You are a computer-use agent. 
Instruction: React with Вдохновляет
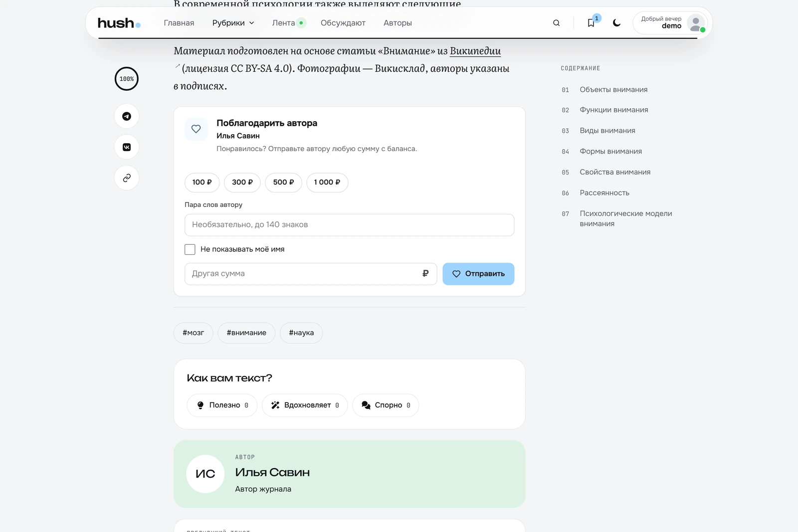point(305,405)
